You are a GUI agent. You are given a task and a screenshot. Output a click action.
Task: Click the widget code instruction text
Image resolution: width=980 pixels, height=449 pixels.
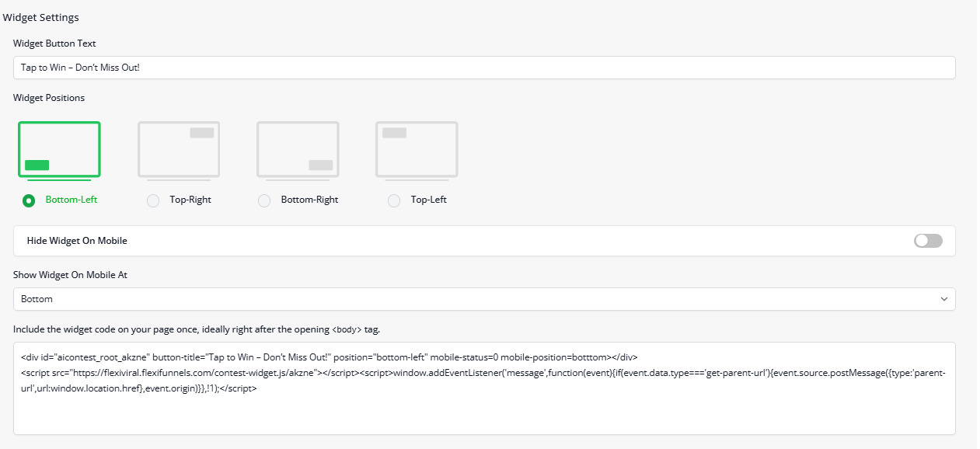pyautogui.click(x=197, y=329)
